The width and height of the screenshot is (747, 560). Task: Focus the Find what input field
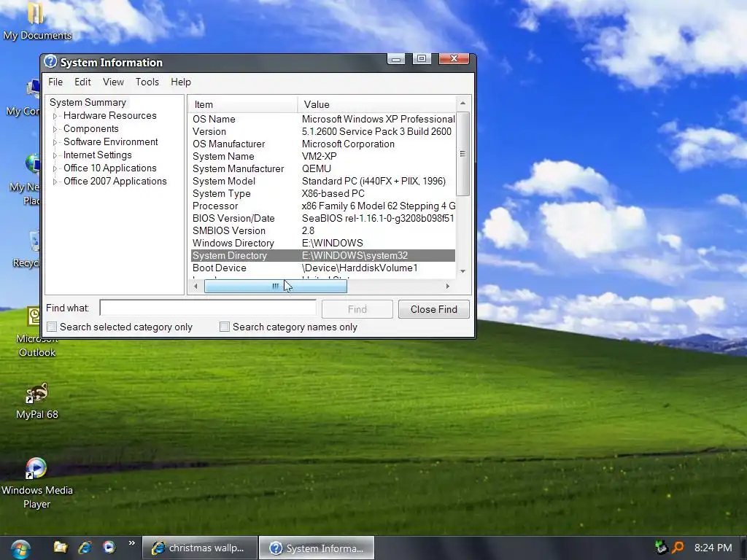[208, 308]
